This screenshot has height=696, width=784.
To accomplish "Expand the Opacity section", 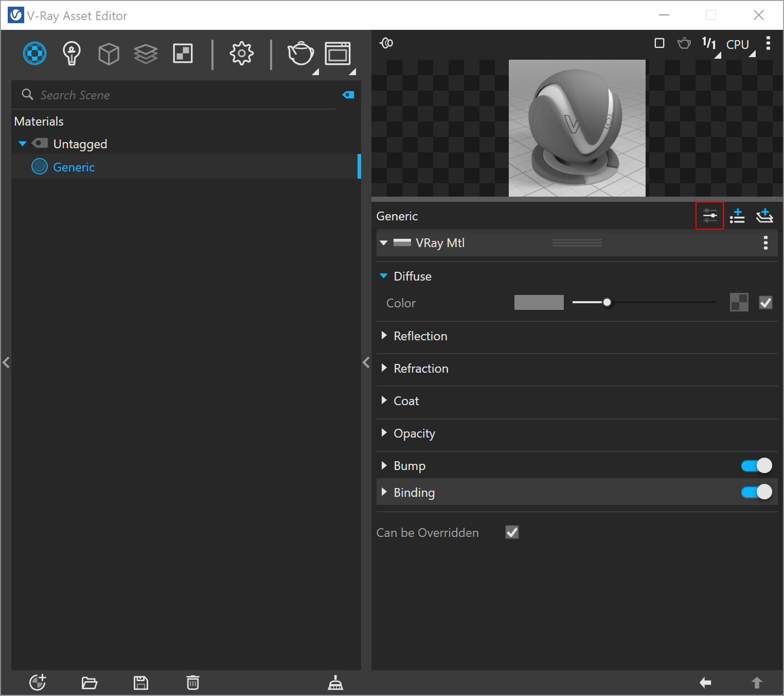I will 384,433.
